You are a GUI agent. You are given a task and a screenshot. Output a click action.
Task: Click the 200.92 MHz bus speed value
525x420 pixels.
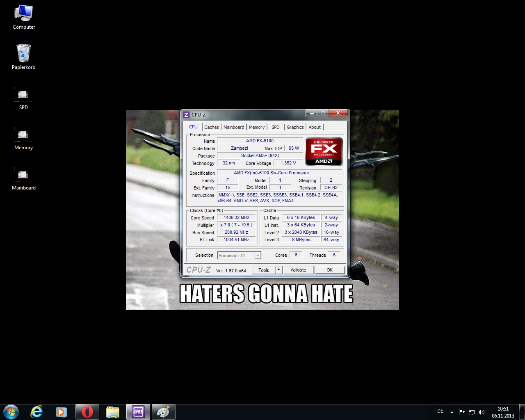tap(236, 232)
